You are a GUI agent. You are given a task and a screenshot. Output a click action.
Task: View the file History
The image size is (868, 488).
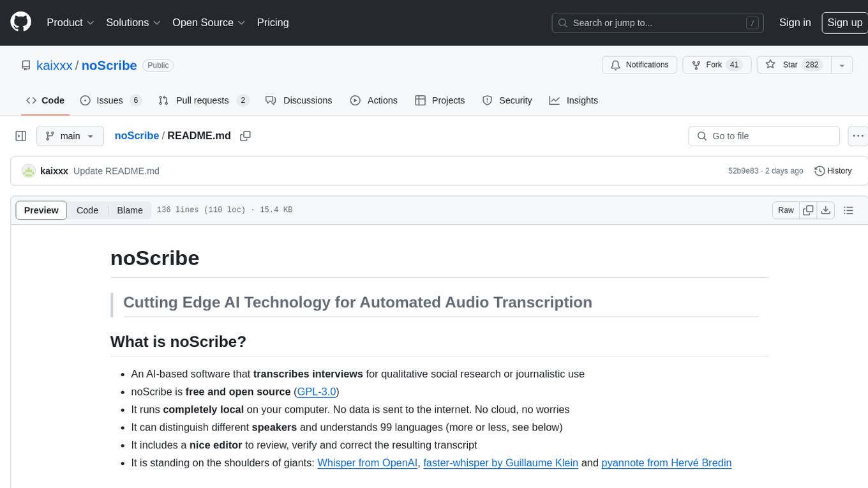pos(833,171)
